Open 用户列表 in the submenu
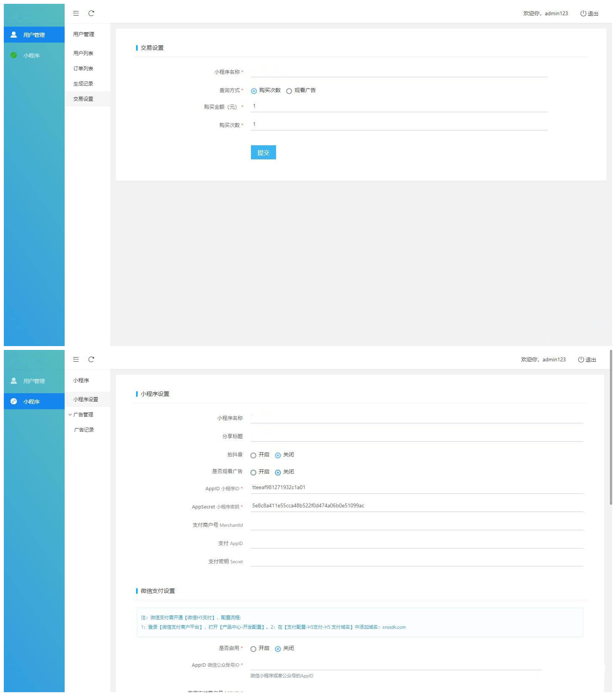 tap(83, 53)
